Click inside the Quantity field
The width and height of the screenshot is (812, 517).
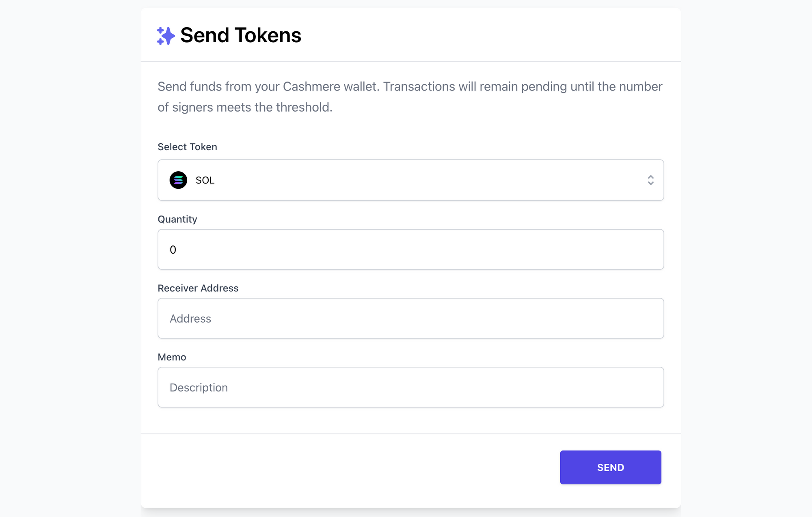(410, 249)
